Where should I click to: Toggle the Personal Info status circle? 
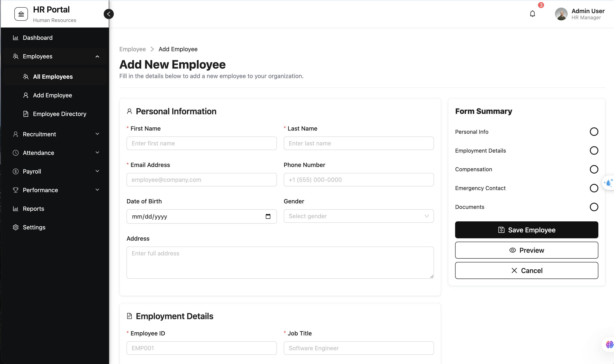click(x=594, y=132)
